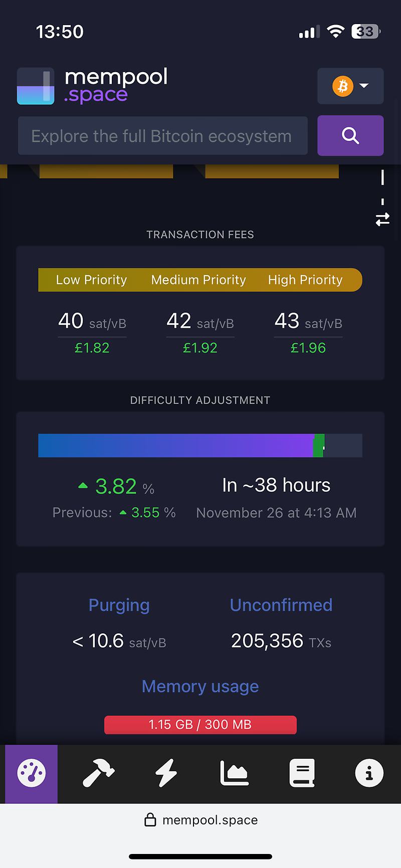This screenshot has width=401, height=868.
Task: Open the mining hammer icon page
Action: (x=98, y=773)
